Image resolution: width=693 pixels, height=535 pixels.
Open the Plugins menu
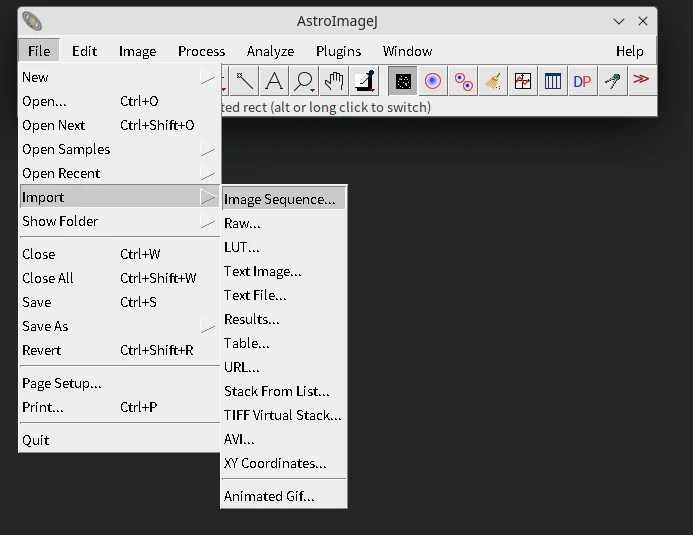(x=339, y=51)
